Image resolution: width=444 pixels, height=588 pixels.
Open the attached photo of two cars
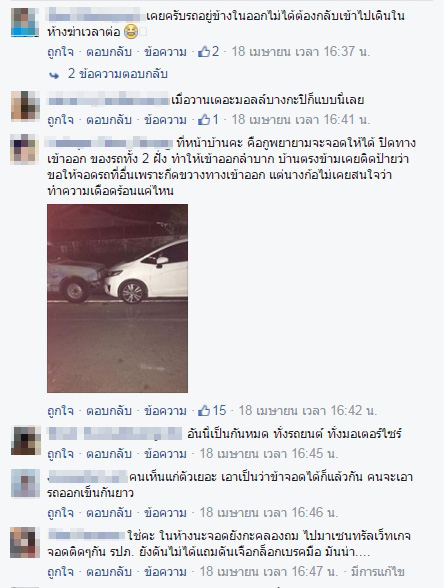[x=117, y=298]
